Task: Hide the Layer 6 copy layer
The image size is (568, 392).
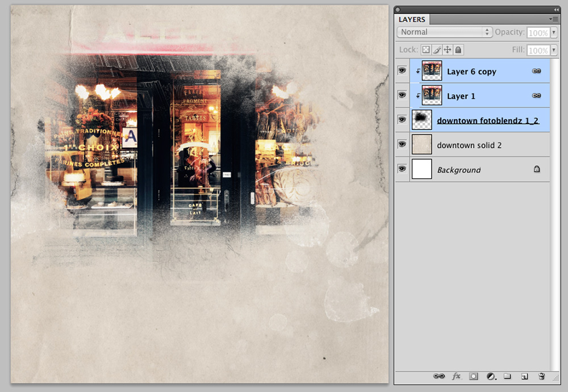Action: tap(402, 70)
